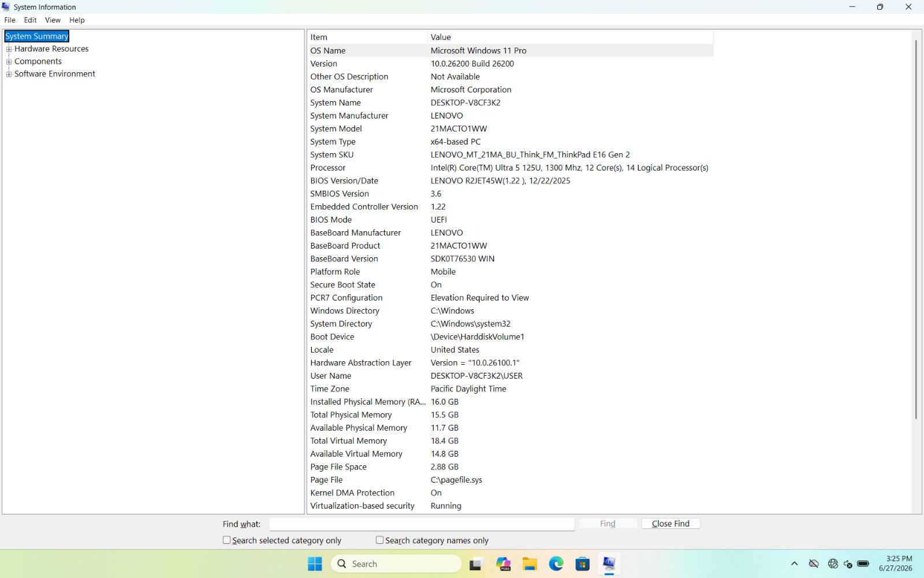924x578 pixels.
Task: Select Embedded Controller Version row
Action: pos(511,207)
